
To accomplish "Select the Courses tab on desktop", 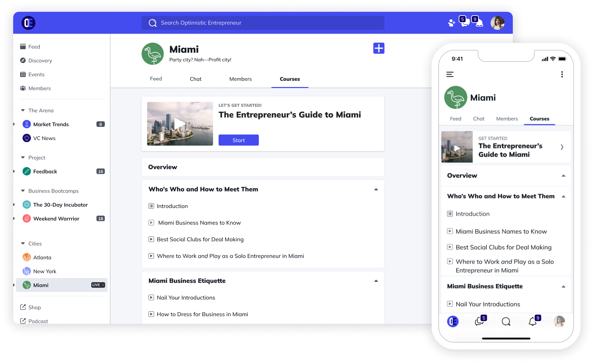I will click(290, 79).
